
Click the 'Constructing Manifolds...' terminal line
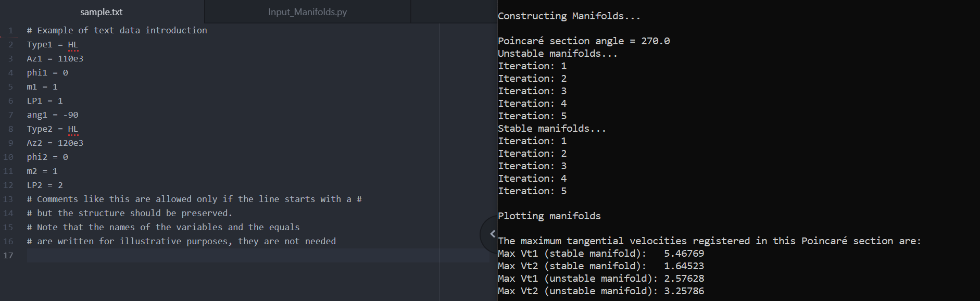569,16
